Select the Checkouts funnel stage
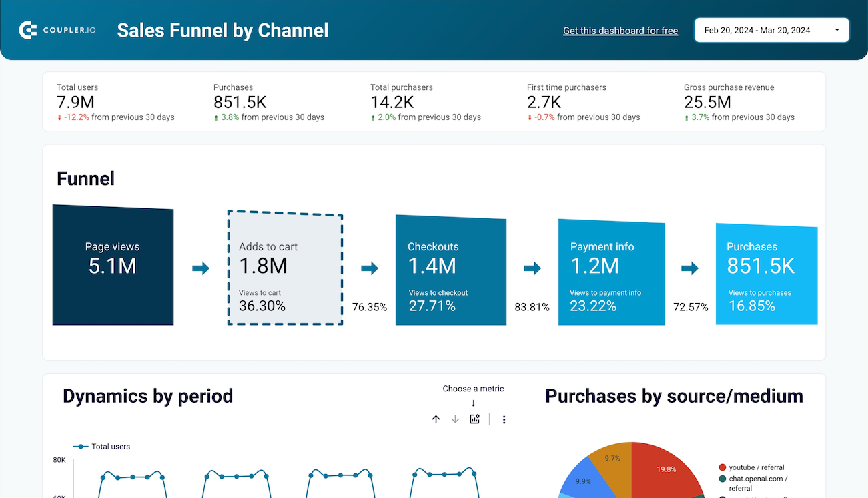Screen dimensions: 868x498 (450, 270)
